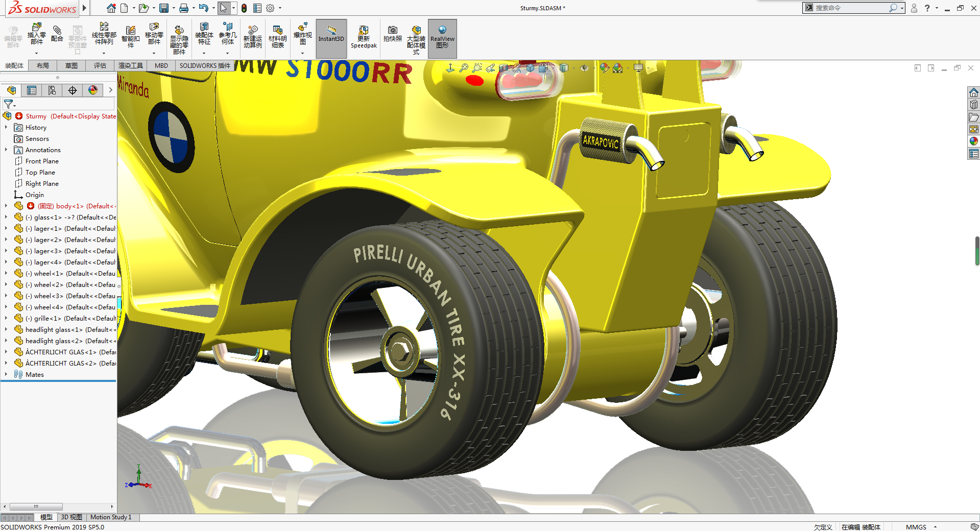
Task: Click the Rebuild traffic light icon
Action: click(x=244, y=8)
